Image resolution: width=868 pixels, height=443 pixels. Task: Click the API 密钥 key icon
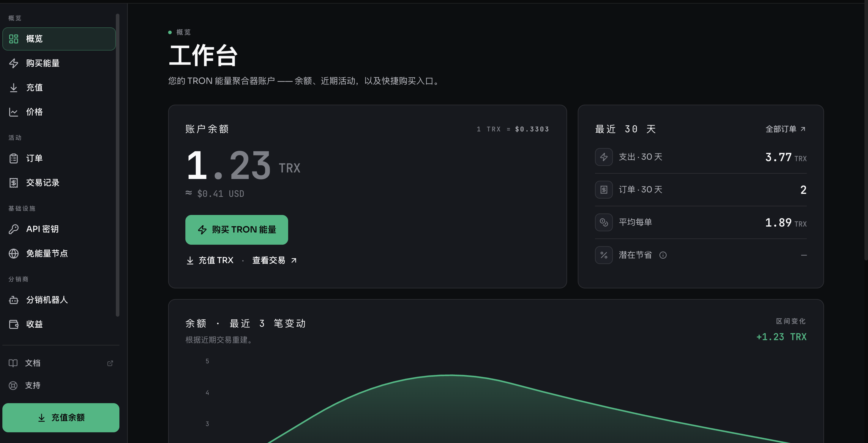13,229
